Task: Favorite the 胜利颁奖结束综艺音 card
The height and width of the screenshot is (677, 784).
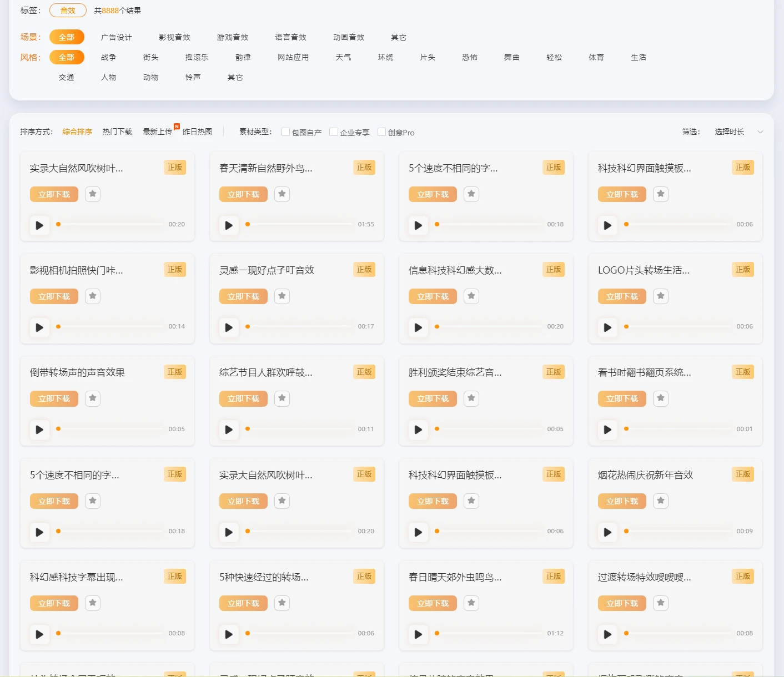Action: point(471,398)
